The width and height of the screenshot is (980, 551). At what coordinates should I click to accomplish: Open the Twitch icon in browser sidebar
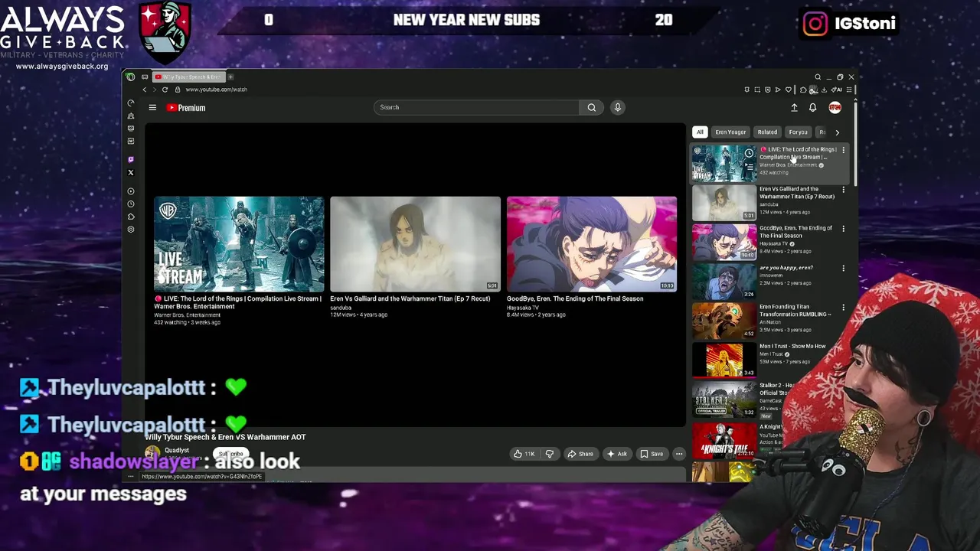(x=131, y=159)
